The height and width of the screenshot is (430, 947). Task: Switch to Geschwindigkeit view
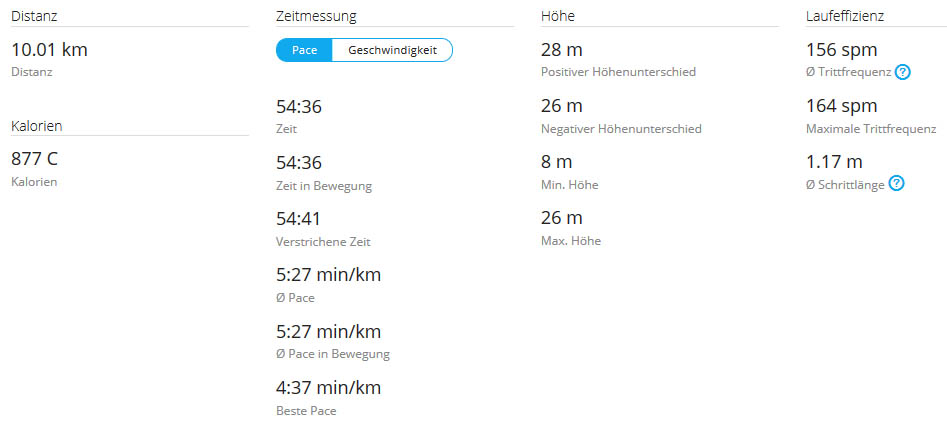click(392, 50)
